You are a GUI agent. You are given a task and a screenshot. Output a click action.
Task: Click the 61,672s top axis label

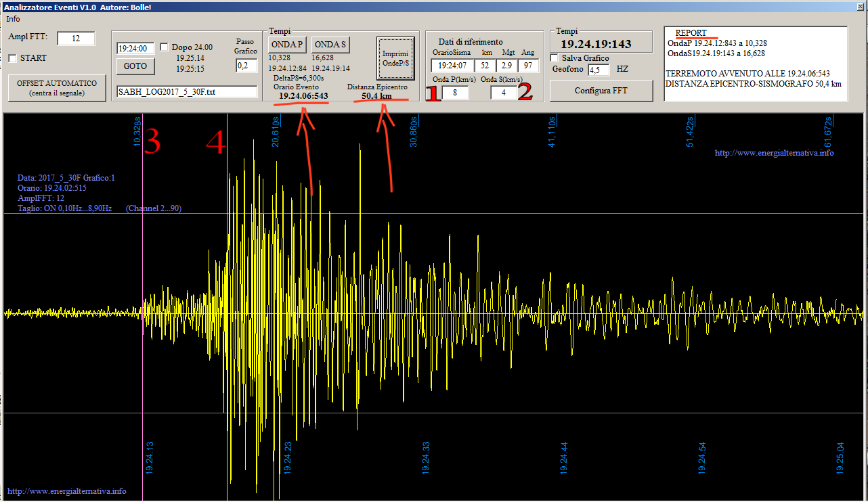point(828,131)
